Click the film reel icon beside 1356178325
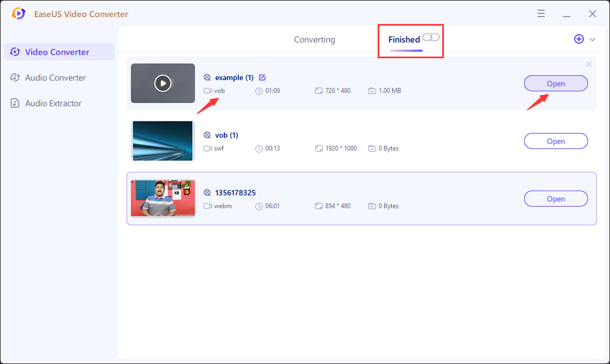Screen dimensions: 610x364 coord(207,193)
